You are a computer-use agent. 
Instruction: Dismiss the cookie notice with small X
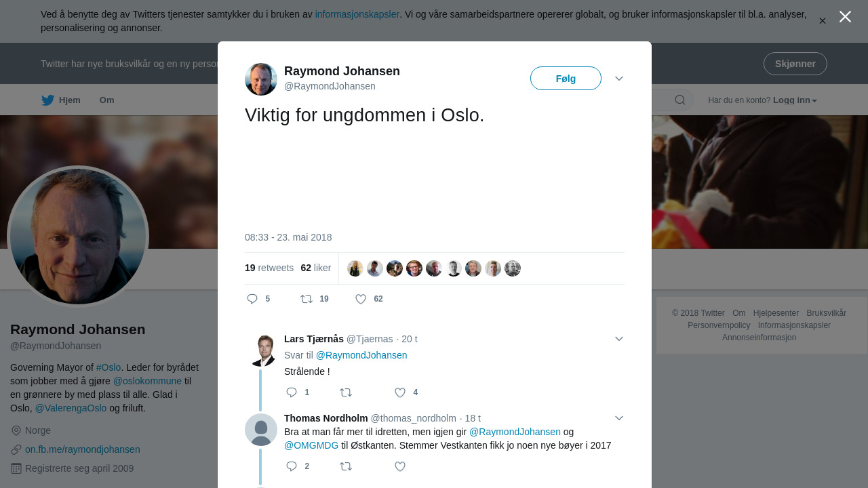pyautogui.click(x=822, y=21)
